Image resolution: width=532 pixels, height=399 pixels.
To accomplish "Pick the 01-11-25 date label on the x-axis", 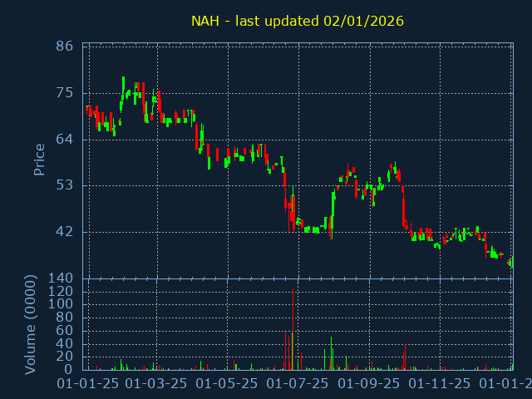I will coord(441,384).
